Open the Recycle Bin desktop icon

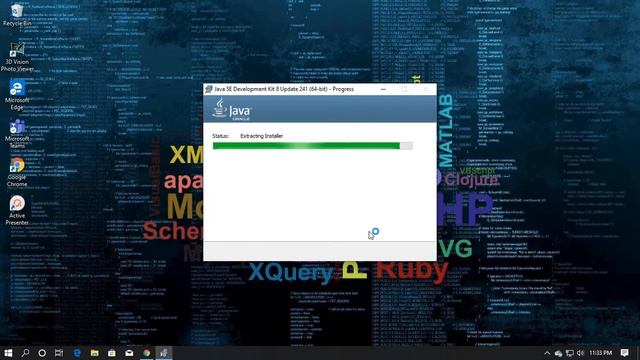pos(17,15)
